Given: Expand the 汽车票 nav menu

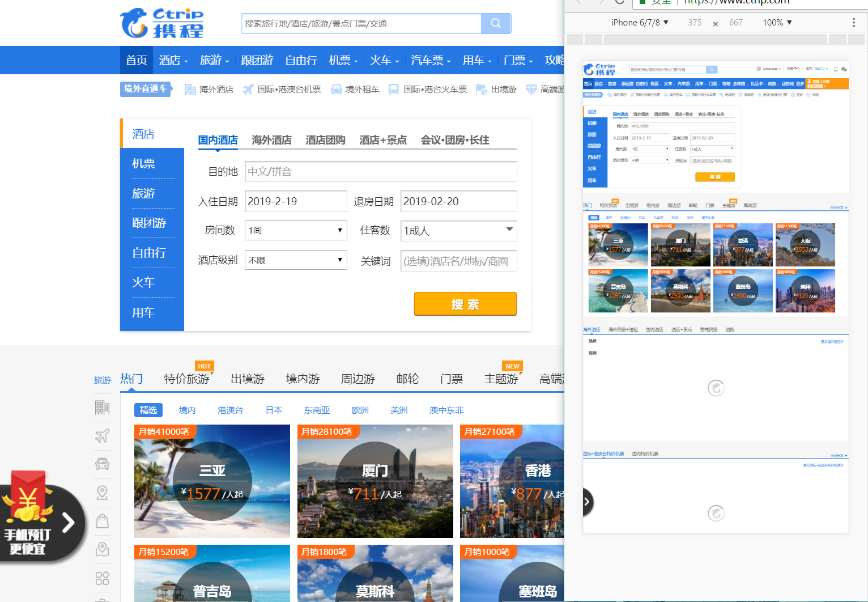Looking at the screenshot, I should coord(431,60).
